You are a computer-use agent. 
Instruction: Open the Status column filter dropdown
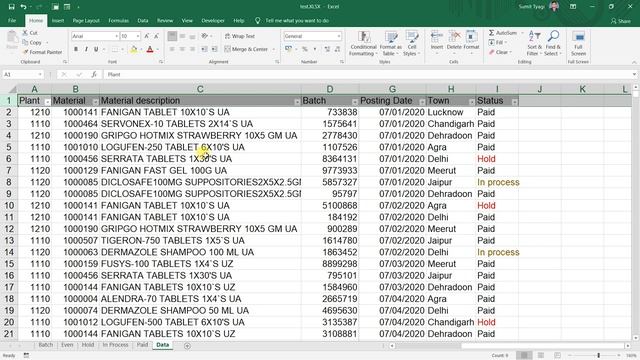(514, 102)
